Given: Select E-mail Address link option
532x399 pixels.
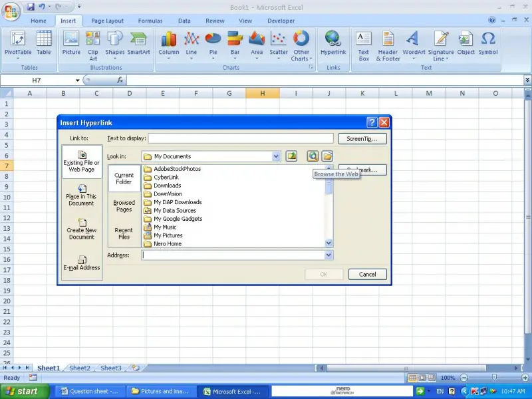Looking at the screenshot, I should (82, 263).
